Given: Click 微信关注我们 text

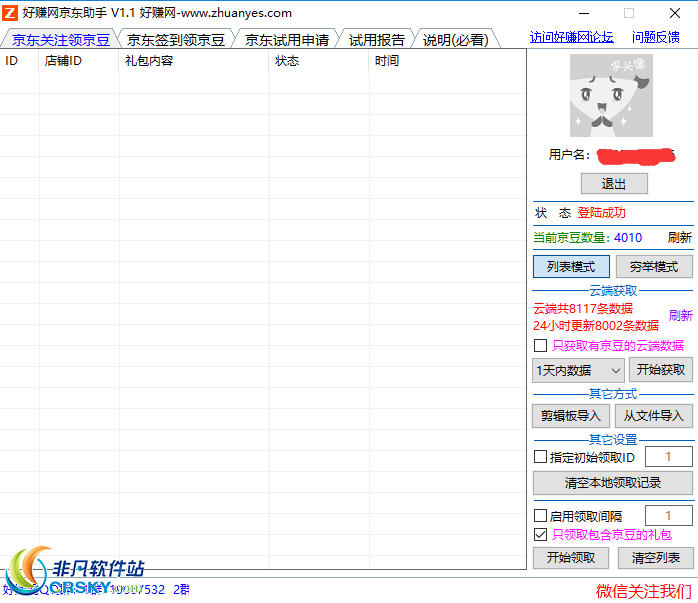Looking at the screenshot, I should tap(644, 591).
